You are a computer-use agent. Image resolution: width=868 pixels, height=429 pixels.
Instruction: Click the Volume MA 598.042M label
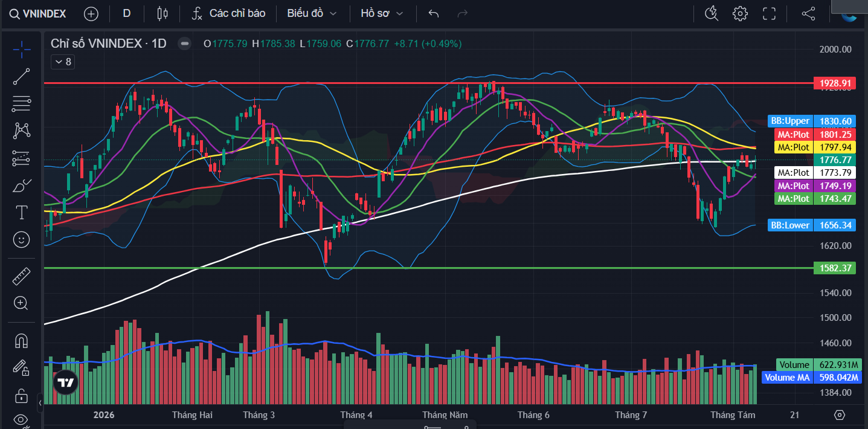tap(812, 377)
